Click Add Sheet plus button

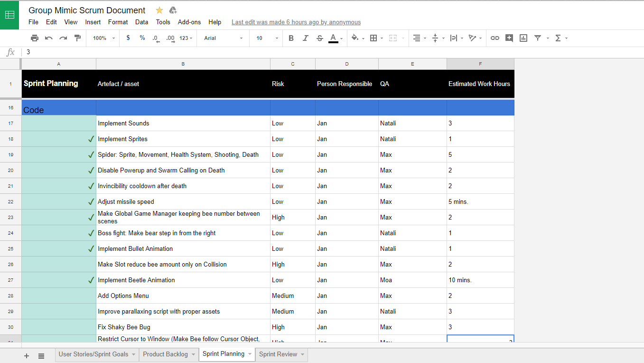click(x=27, y=356)
